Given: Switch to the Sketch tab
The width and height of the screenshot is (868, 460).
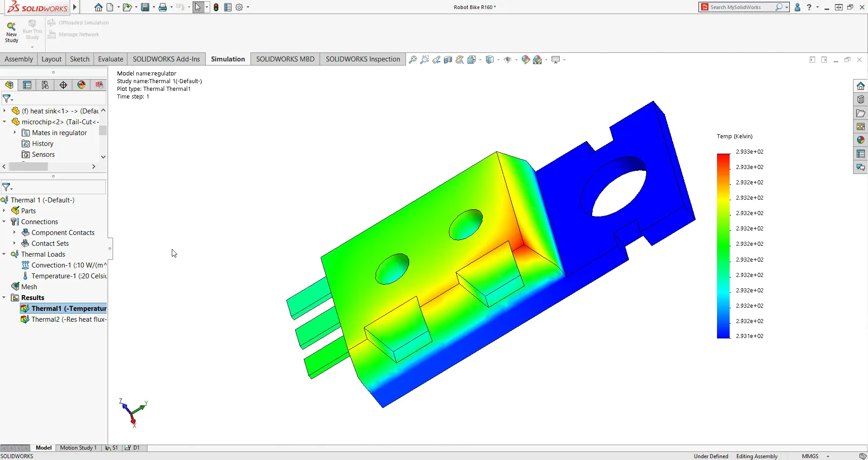Looking at the screenshot, I should 80,59.
